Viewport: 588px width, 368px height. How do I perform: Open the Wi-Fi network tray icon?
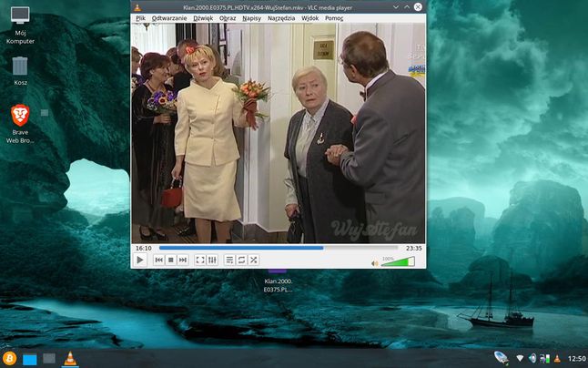point(520,359)
